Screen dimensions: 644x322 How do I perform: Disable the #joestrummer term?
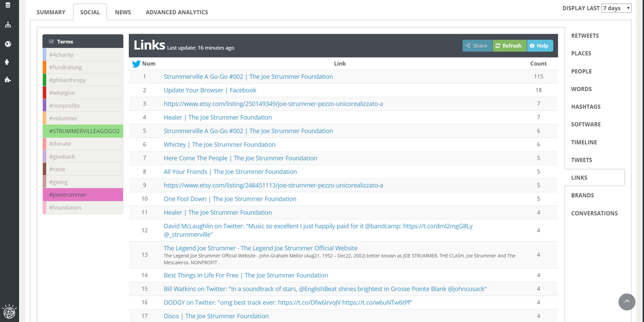[83, 195]
